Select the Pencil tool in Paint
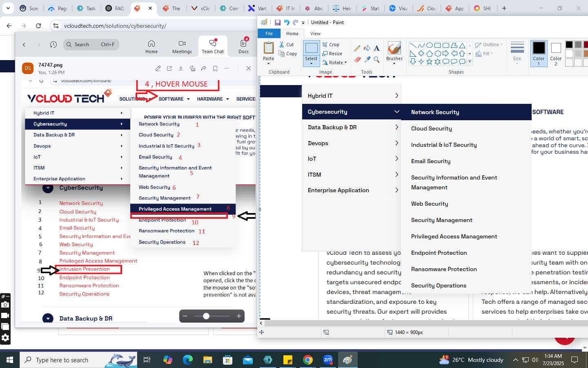 [357, 48]
